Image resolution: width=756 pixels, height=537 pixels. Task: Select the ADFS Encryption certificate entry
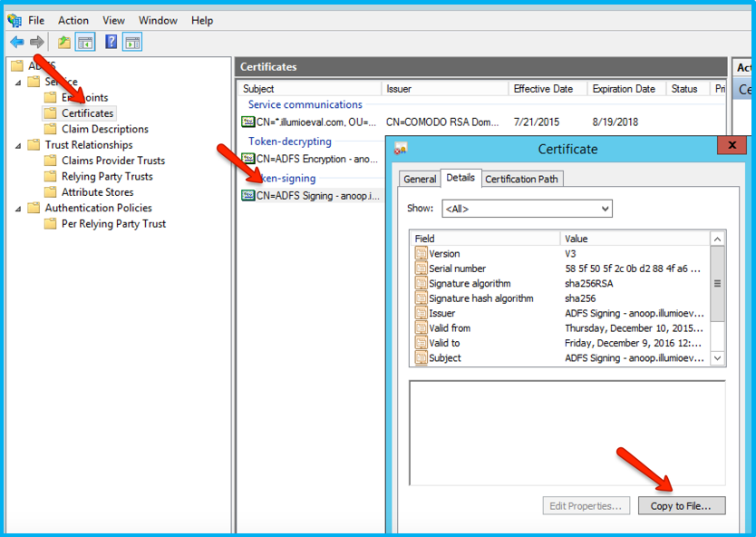tap(311, 159)
